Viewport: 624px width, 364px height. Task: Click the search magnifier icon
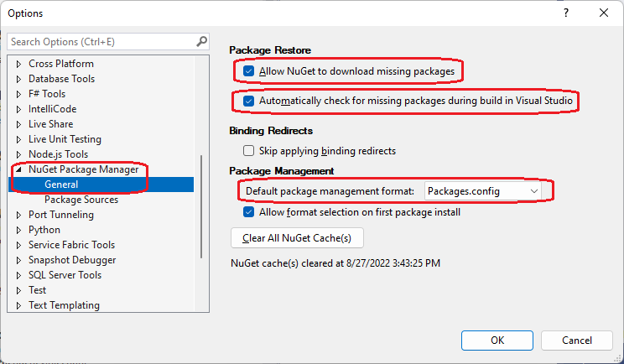tap(202, 41)
